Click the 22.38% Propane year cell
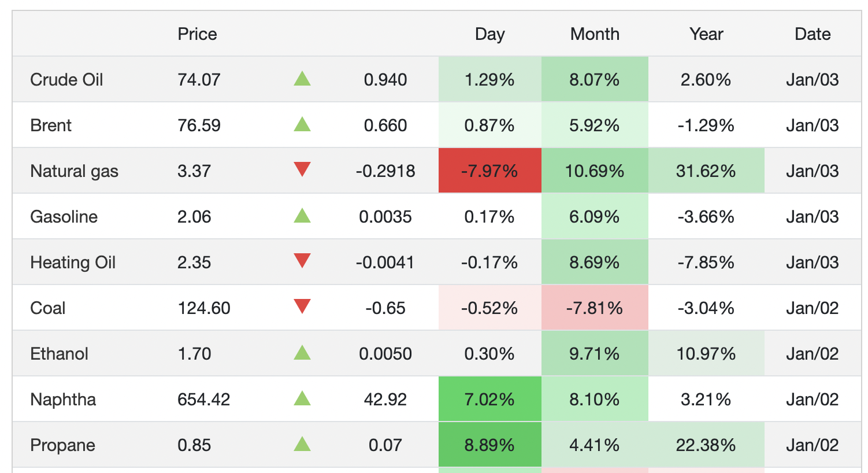The image size is (868, 473). click(706, 445)
